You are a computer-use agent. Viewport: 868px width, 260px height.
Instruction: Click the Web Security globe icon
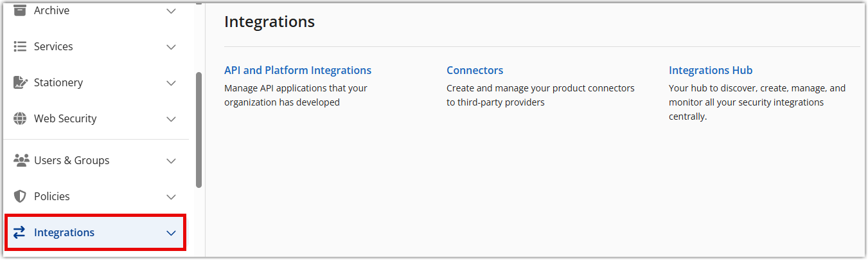[20, 118]
